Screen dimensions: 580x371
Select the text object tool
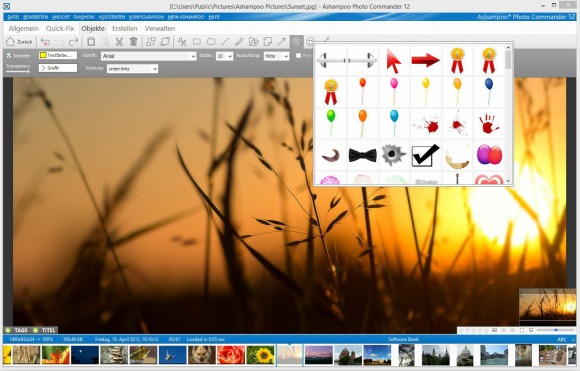pyautogui.click(x=182, y=42)
